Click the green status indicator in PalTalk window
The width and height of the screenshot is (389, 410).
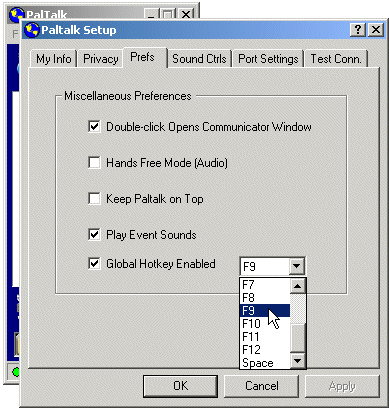[x=15, y=372]
